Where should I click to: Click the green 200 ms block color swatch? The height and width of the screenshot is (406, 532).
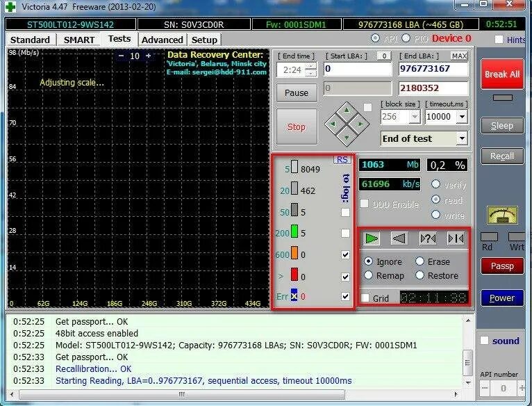pyautogui.click(x=294, y=232)
